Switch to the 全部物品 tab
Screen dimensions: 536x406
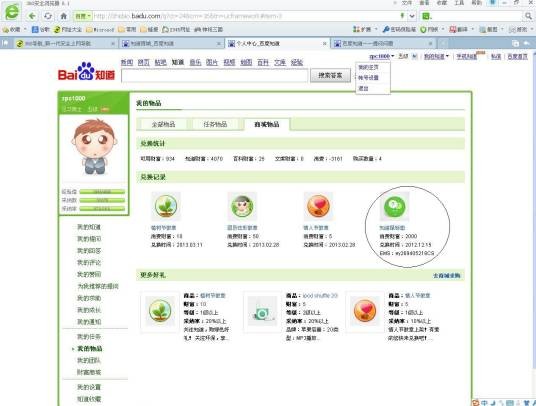tap(163, 124)
